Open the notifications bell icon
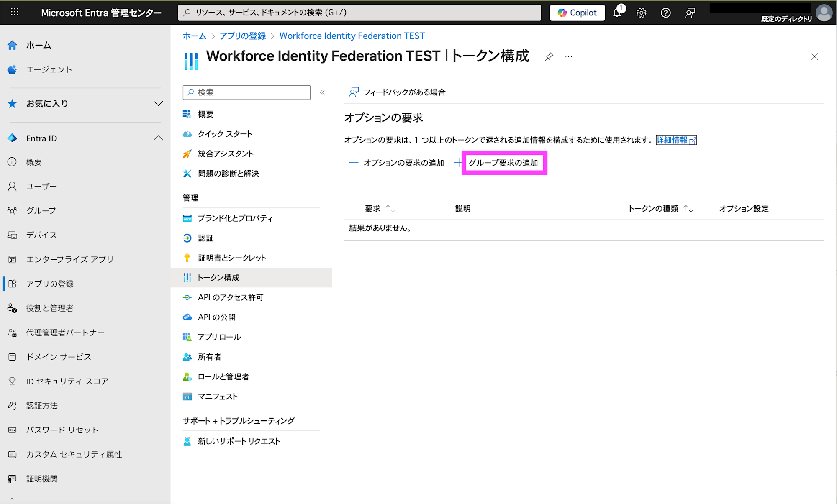 coord(617,13)
